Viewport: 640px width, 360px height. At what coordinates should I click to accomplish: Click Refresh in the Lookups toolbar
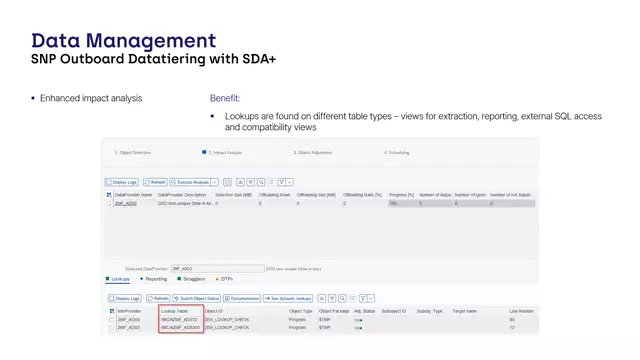(158, 298)
